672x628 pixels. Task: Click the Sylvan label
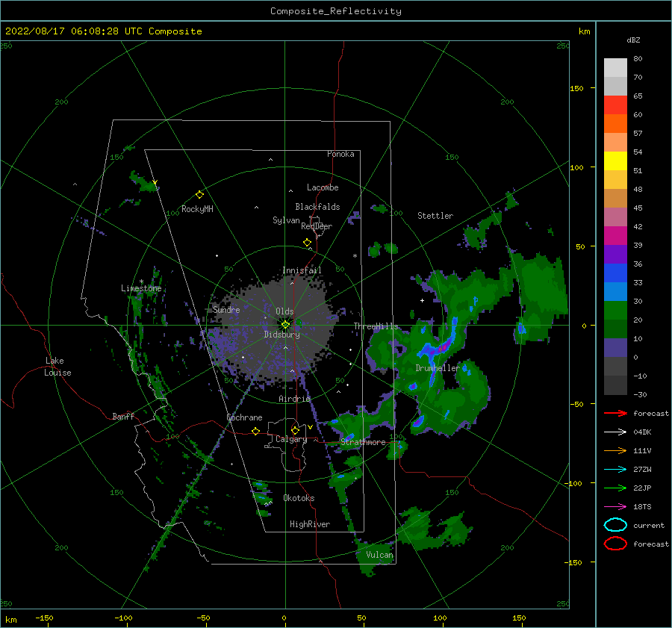pyautogui.click(x=286, y=220)
